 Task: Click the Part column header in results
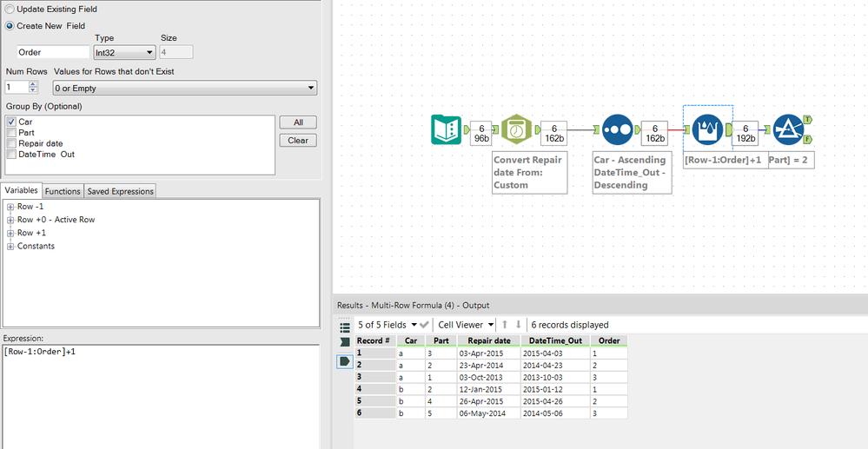(x=441, y=340)
